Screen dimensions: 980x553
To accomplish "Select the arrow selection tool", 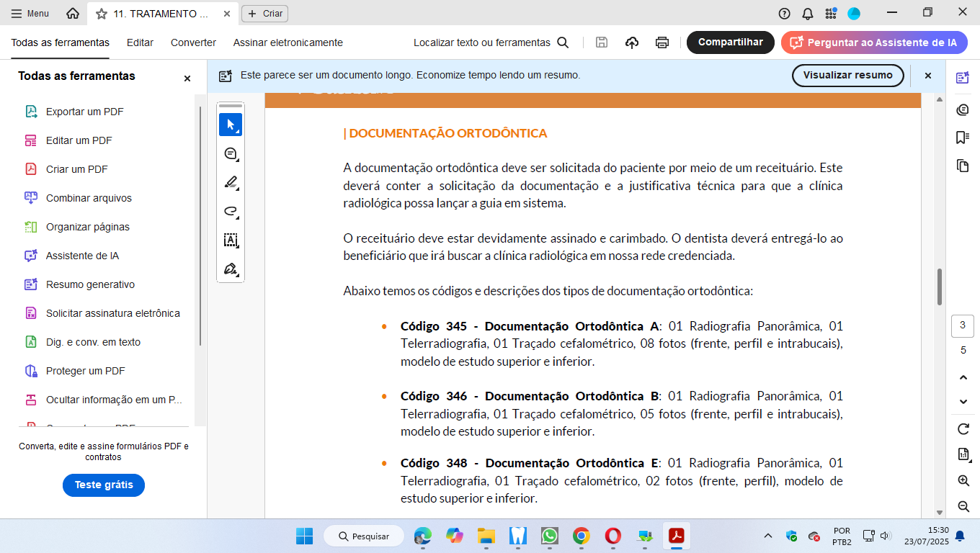I will tap(231, 125).
